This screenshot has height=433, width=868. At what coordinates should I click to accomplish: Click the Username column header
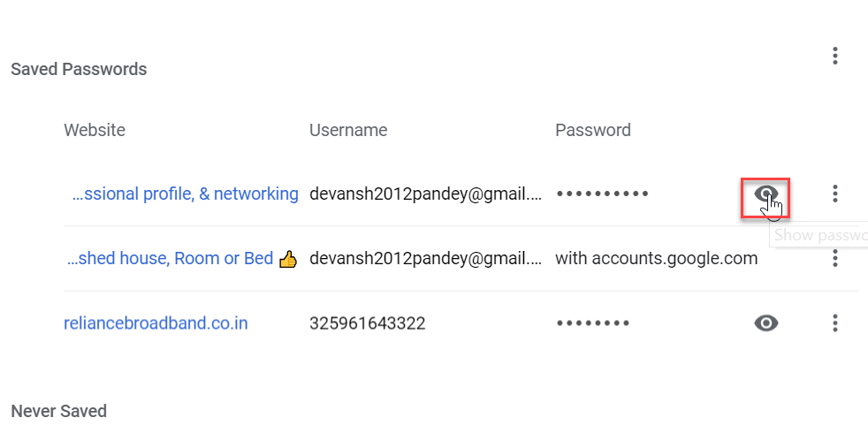(348, 130)
